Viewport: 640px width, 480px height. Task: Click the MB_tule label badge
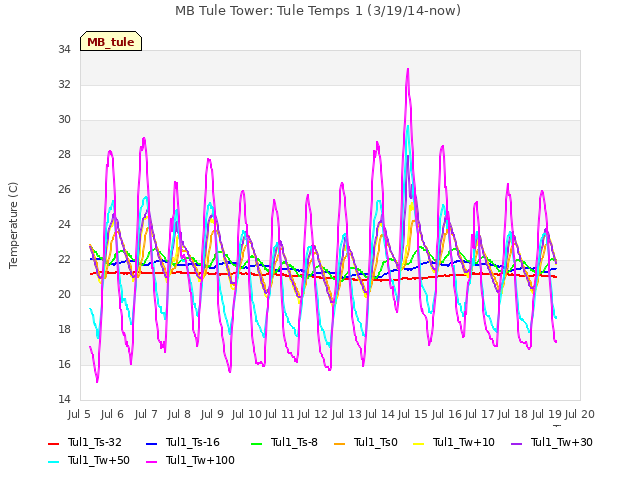click(x=111, y=41)
